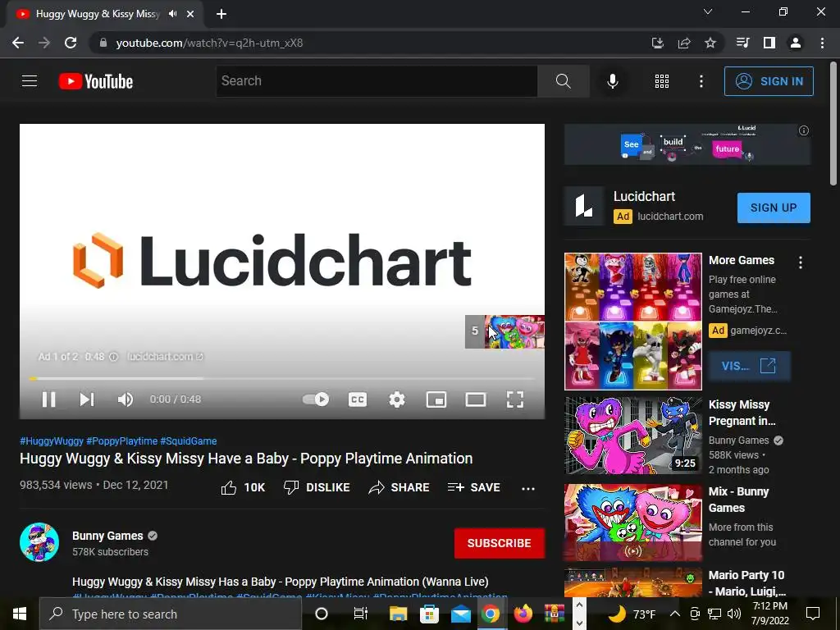Click the address bar URL
This screenshot has width=840, height=630.
[x=209, y=43]
